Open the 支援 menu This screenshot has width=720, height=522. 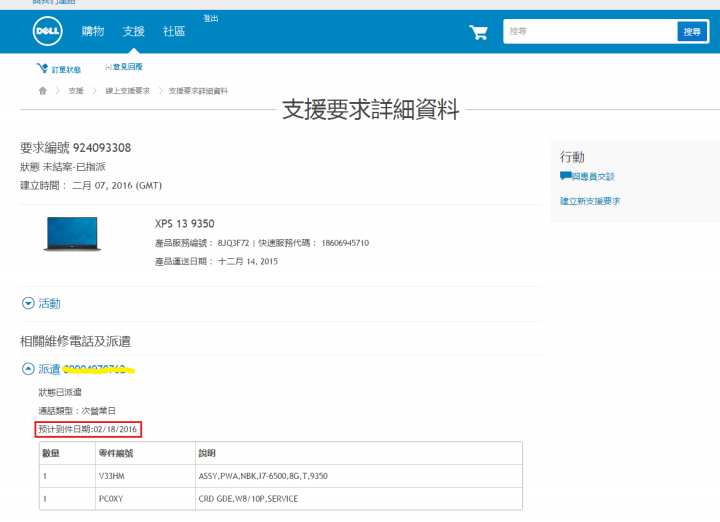[134, 31]
